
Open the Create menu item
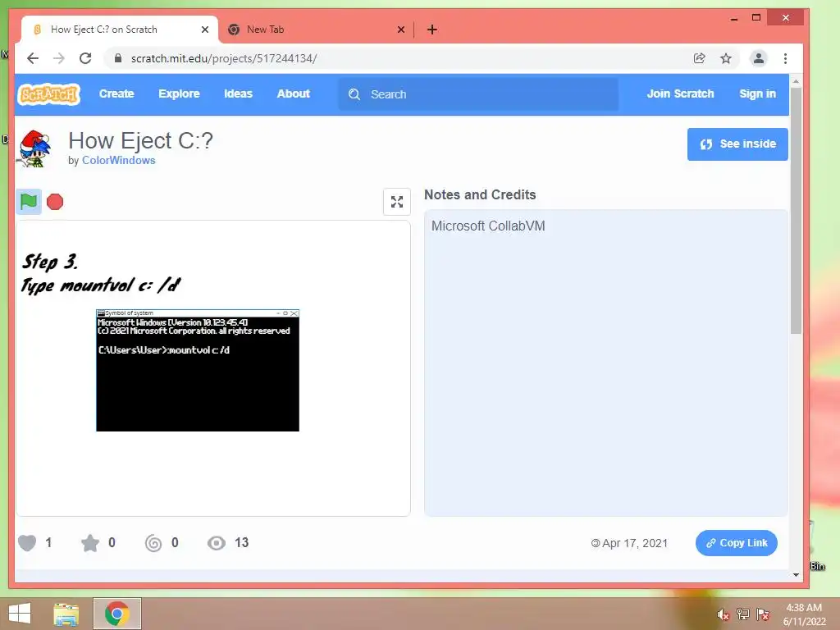click(x=116, y=94)
